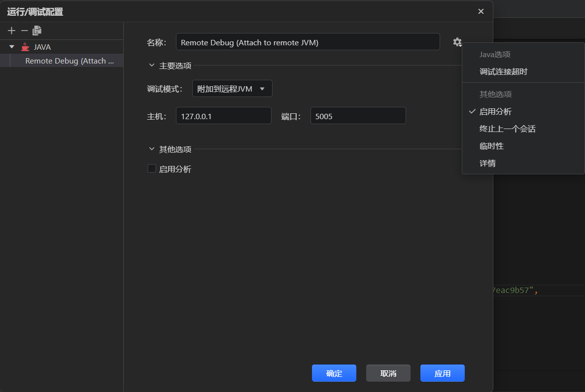Enable the 启用分析 checkbox

151,168
